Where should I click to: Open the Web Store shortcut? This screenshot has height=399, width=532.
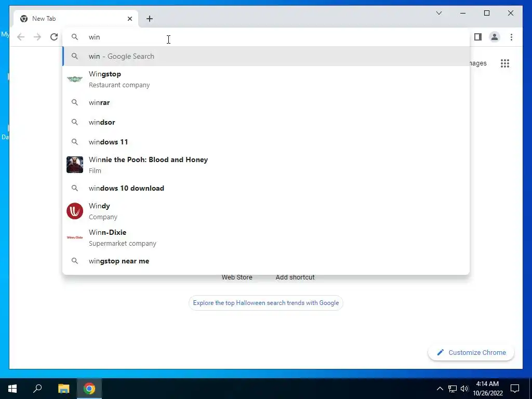tap(237, 277)
